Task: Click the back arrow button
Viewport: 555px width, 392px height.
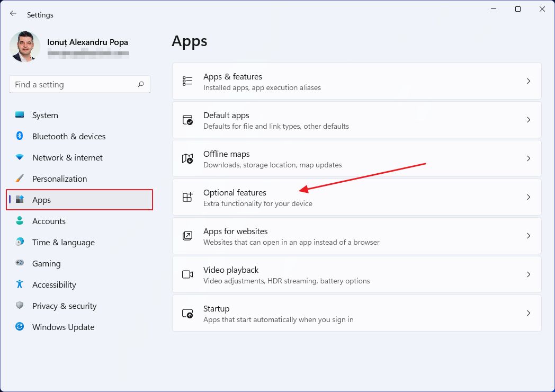Action: click(x=13, y=14)
